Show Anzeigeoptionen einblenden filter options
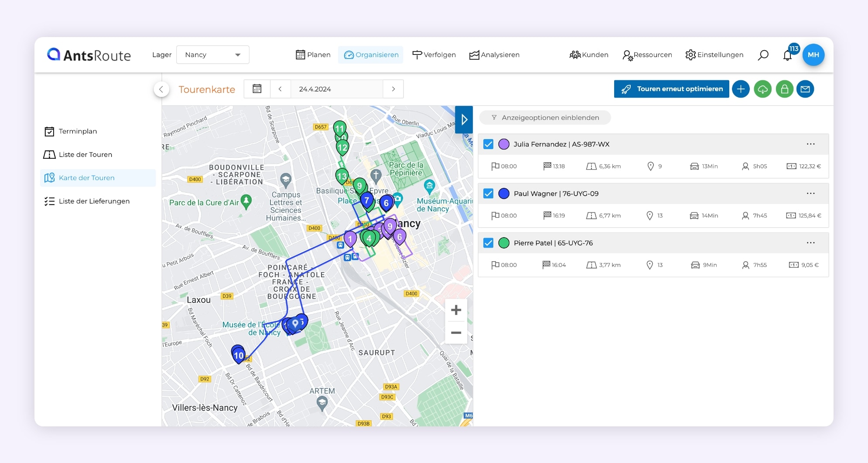Image resolution: width=868 pixels, height=463 pixels. point(545,118)
